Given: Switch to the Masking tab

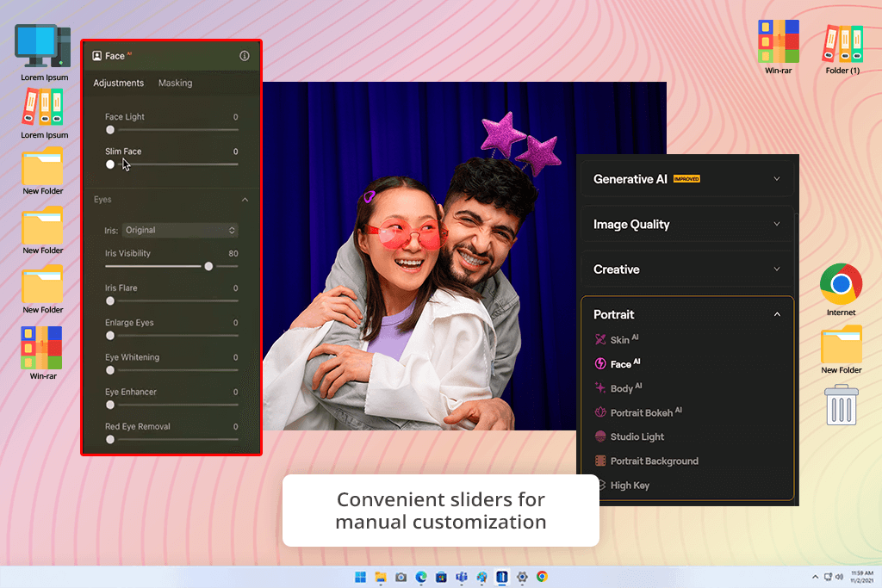Looking at the screenshot, I should click(175, 83).
